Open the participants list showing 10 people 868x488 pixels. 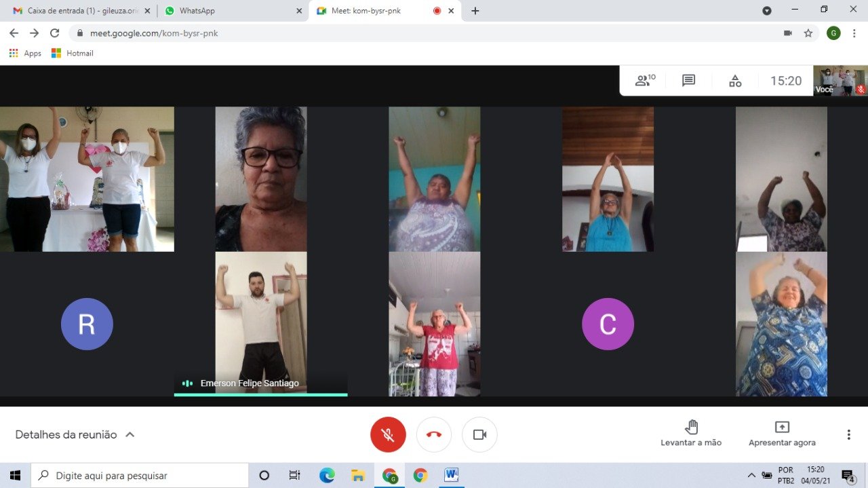643,80
